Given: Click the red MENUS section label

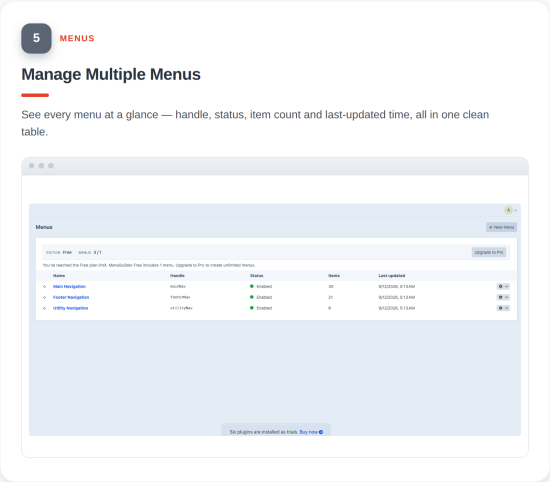Looking at the screenshot, I should click(x=77, y=38).
